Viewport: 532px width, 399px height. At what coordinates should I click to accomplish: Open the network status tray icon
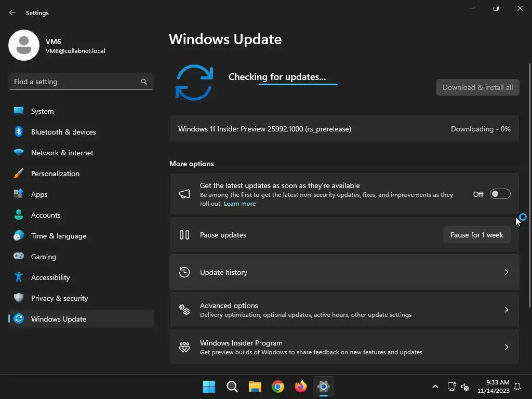pos(451,387)
